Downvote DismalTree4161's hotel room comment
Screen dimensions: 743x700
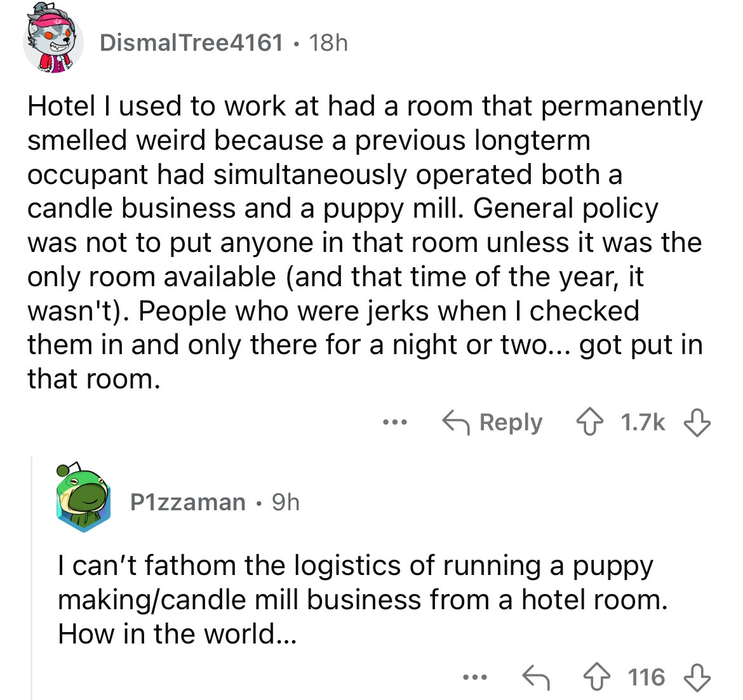pyautogui.click(x=699, y=422)
